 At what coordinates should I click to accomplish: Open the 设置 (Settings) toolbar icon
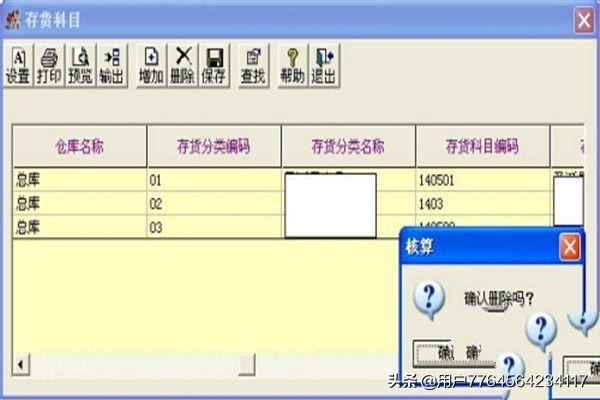pyautogui.click(x=18, y=65)
